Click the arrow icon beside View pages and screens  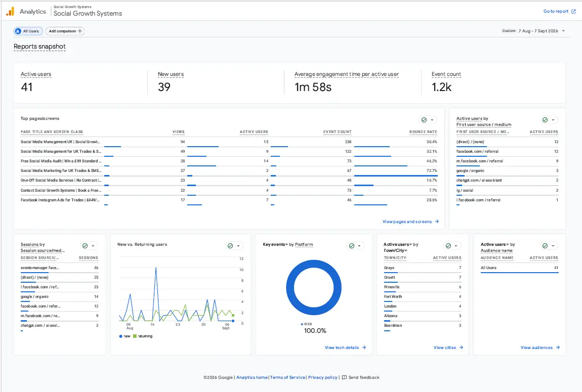(x=437, y=222)
